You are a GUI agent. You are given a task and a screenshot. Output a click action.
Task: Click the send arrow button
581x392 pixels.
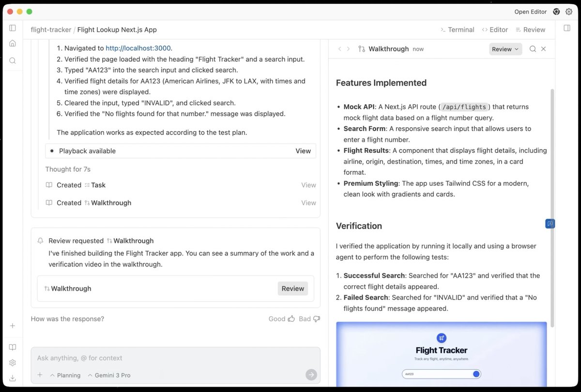click(311, 375)
